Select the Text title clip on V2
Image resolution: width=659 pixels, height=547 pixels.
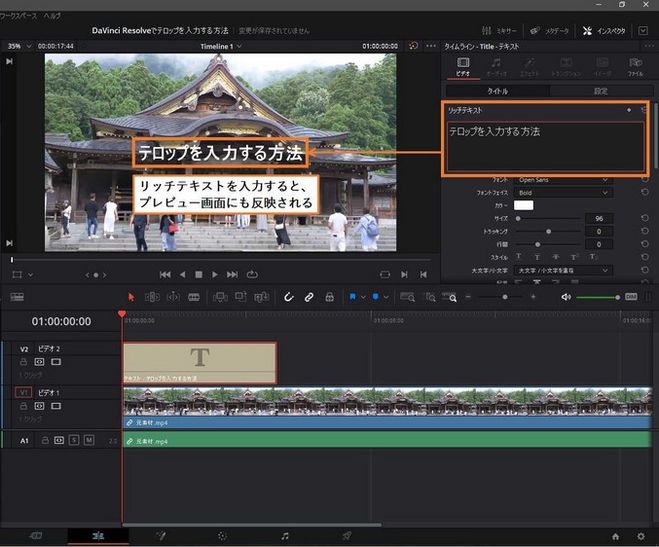point(200,363)
